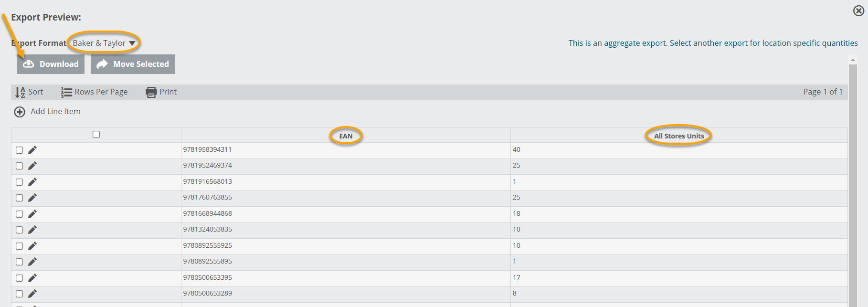This screenshot has width=868, height=307.
Task: Edit the row for EAN 9780500653395
Action: click(32, 278)
